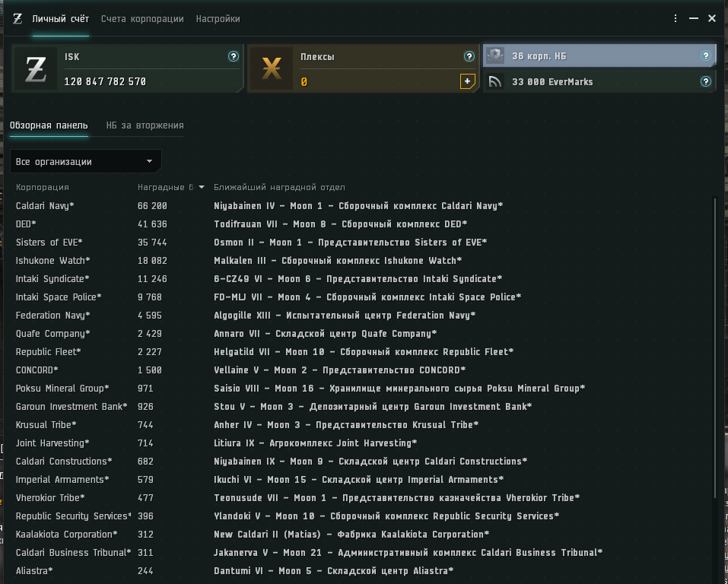Select Aliastra* corporation row
The height and width of the screenshot is (584, 728).
coord(362,570)
